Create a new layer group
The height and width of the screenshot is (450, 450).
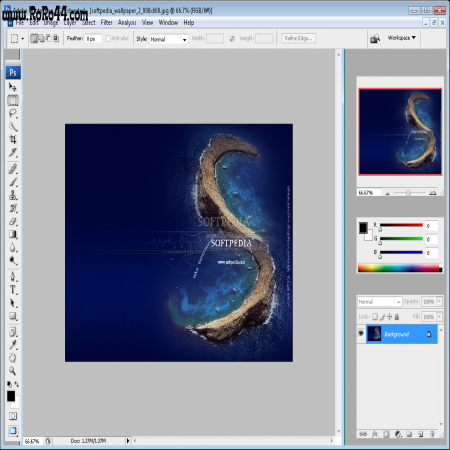point(409,434)
